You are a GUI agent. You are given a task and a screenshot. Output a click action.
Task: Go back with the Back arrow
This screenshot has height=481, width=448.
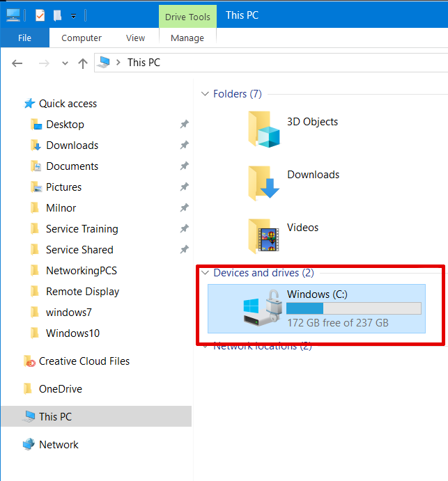(19, 63)
